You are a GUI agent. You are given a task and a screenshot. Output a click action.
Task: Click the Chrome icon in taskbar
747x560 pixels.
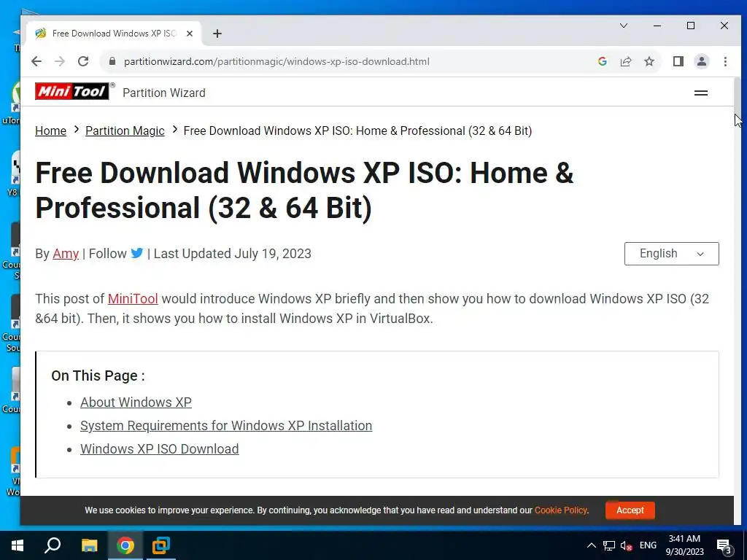point(125,545)
